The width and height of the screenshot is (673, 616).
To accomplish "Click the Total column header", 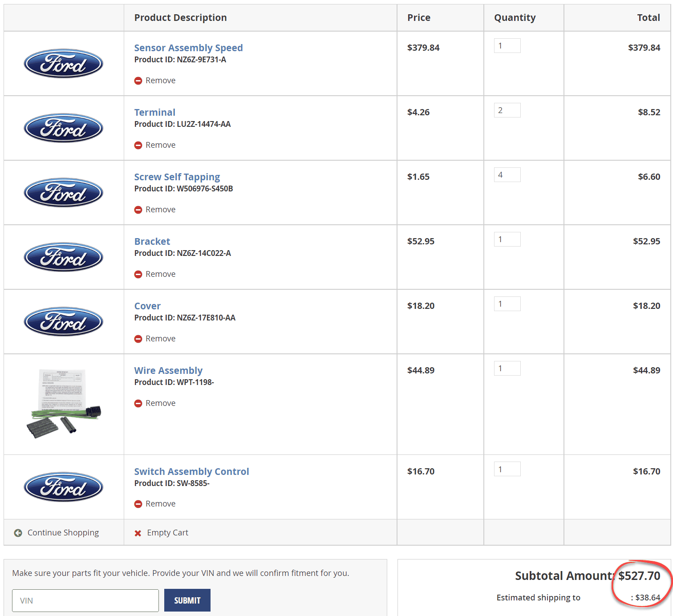I will tap(649, 18).
